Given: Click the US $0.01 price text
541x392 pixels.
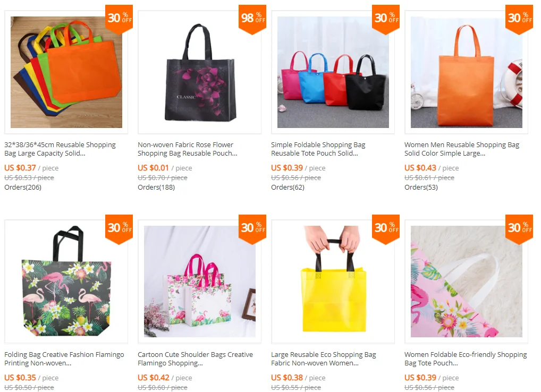Looking at the screenshot, I should [x=153, y=168].
